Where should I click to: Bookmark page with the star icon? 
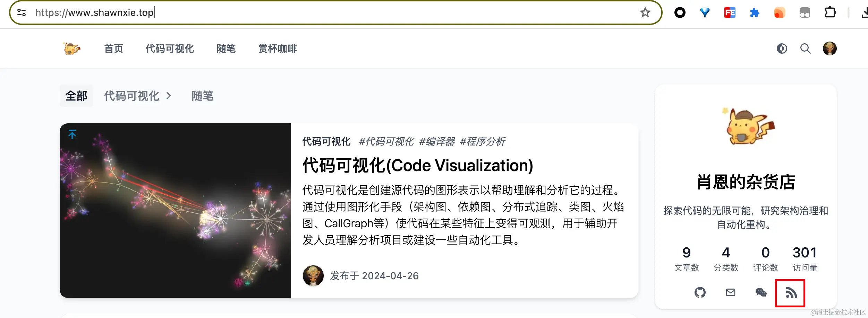[x=645, y=12]
